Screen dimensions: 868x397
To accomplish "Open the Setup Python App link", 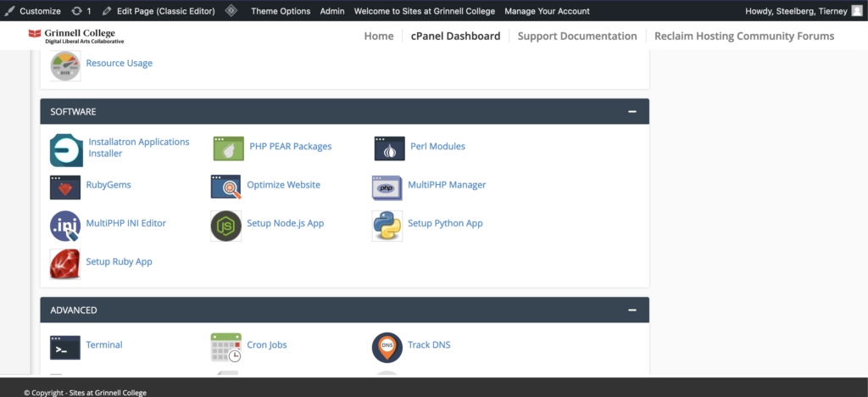I will coord(445,223).
